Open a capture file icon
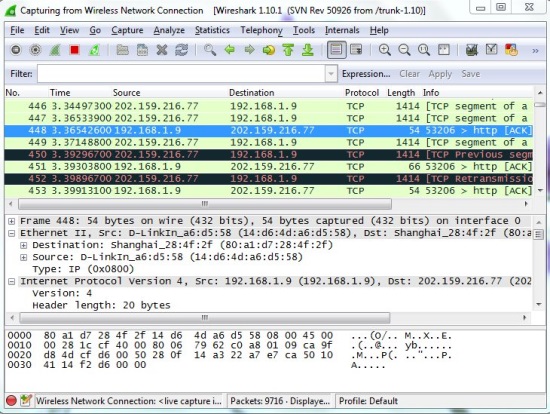 click(122, 50)
